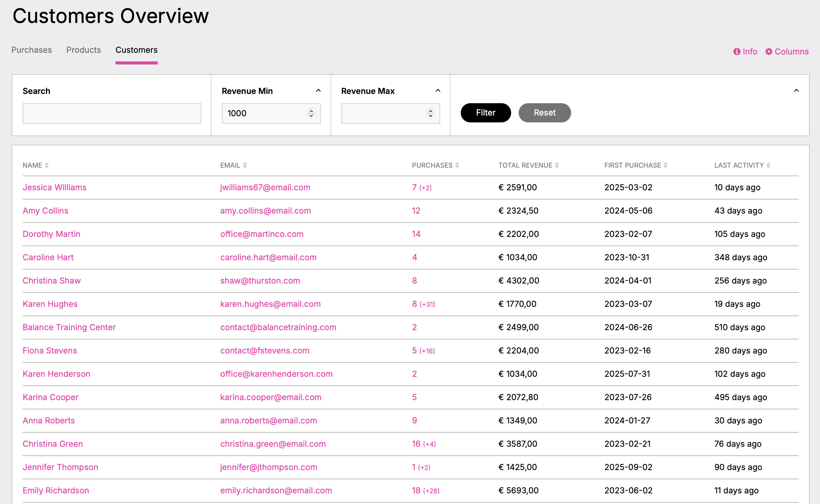The width and height of the screenshot is (820, 504).
Task: Sort by Purchases column arrows
Action: 457,165
